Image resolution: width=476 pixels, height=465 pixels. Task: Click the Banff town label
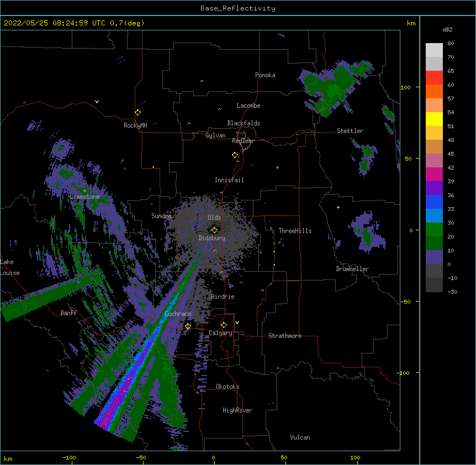(68, 313)
